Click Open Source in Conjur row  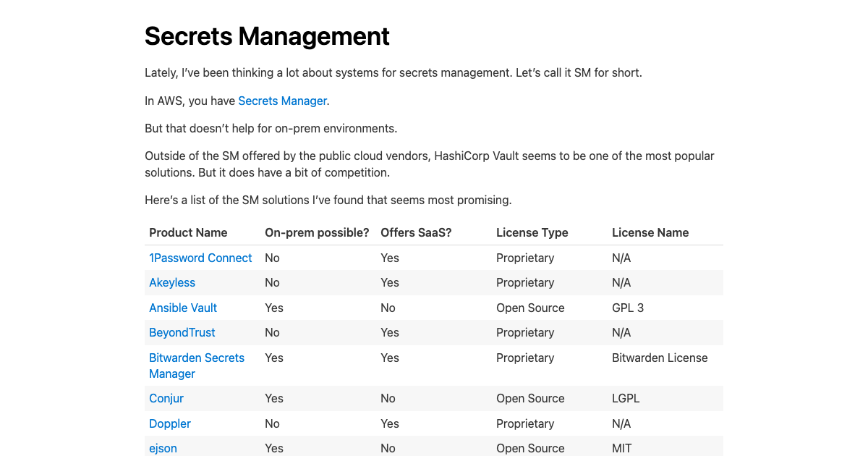tap(530, 398)
